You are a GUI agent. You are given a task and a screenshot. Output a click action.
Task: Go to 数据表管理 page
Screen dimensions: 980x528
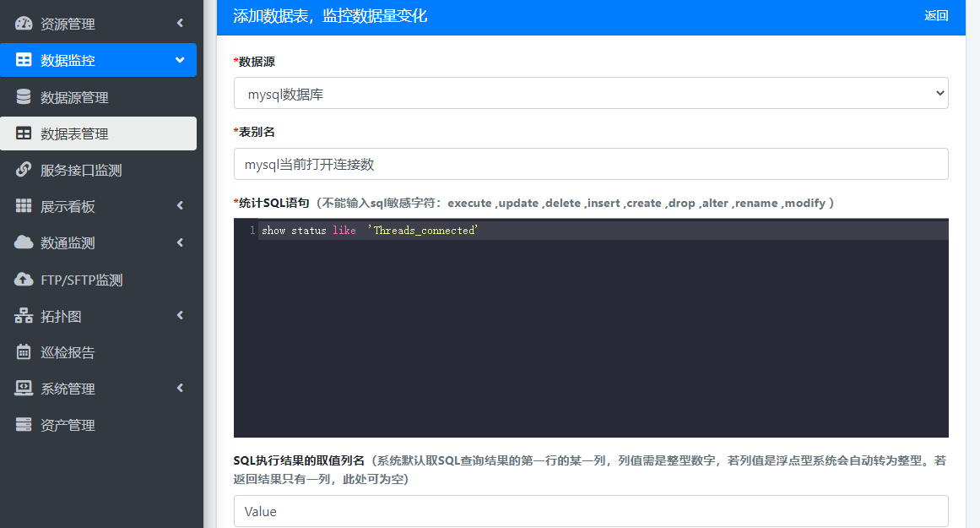98,133
